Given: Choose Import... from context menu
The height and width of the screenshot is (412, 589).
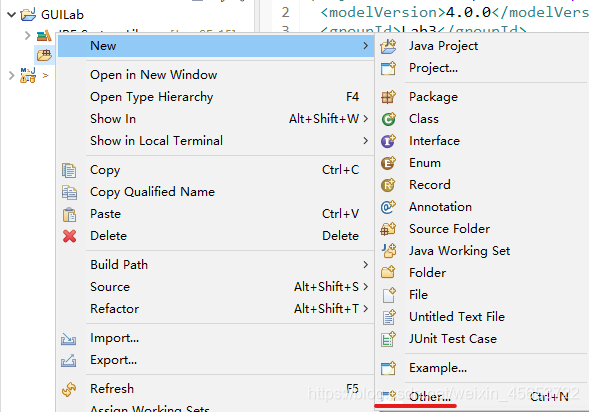Looking at the screenshot, I should (216, 338).
